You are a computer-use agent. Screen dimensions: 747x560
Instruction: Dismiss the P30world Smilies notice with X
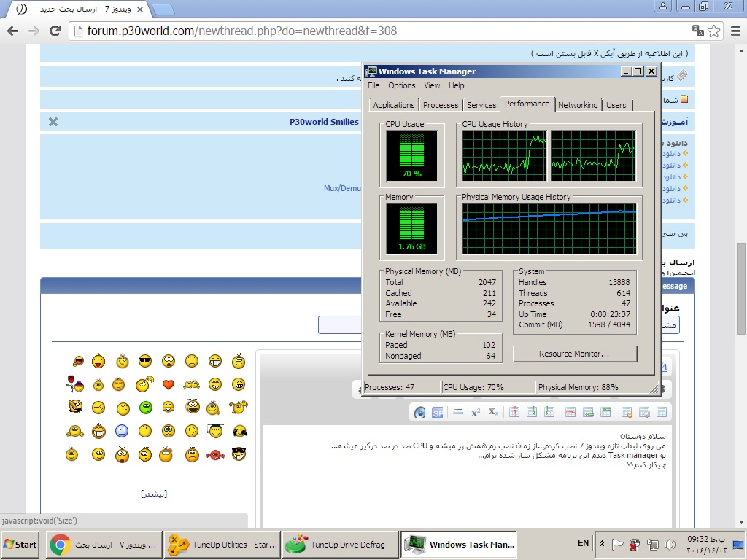click(x=53, y=122)
